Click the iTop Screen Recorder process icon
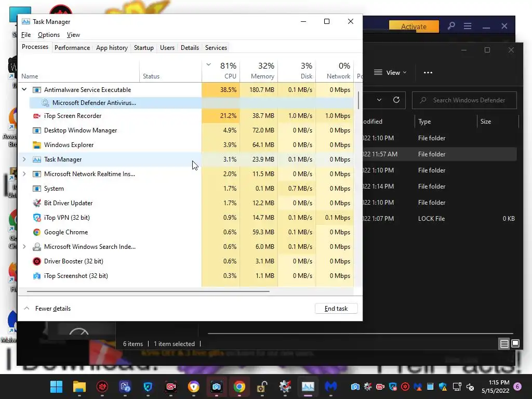The image size is (532, 399). click(x=37, y=116)
